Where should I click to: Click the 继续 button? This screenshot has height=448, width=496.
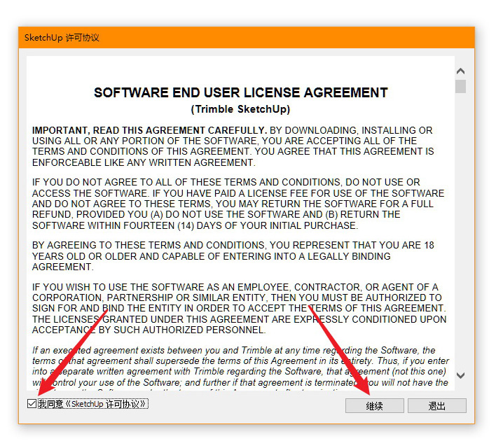click(x=375, y=405)
